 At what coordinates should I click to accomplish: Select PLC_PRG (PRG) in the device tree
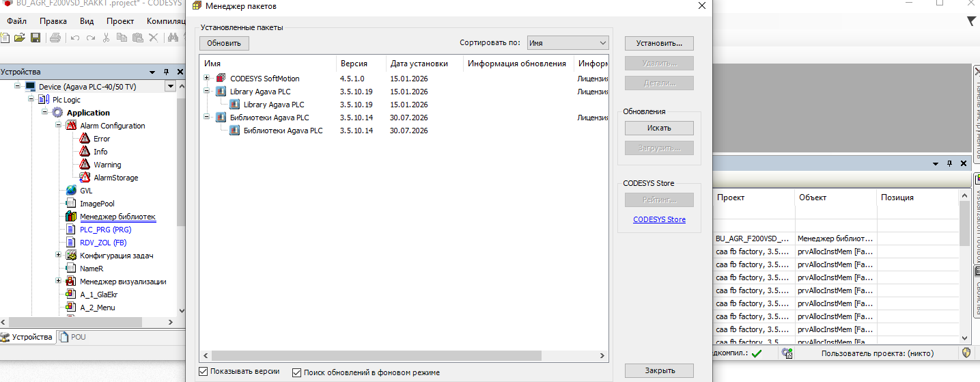[105, 230]
